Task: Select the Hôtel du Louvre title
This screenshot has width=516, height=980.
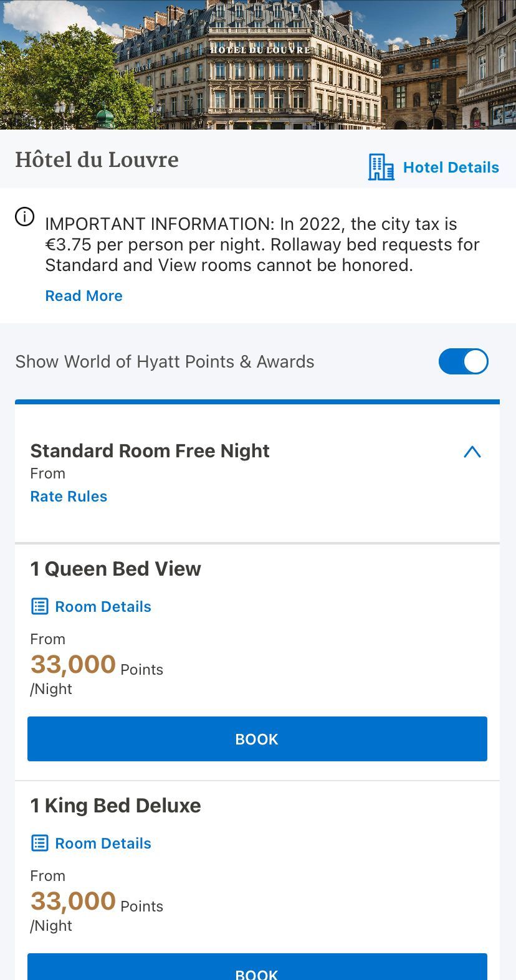Action: click(97, 160)
